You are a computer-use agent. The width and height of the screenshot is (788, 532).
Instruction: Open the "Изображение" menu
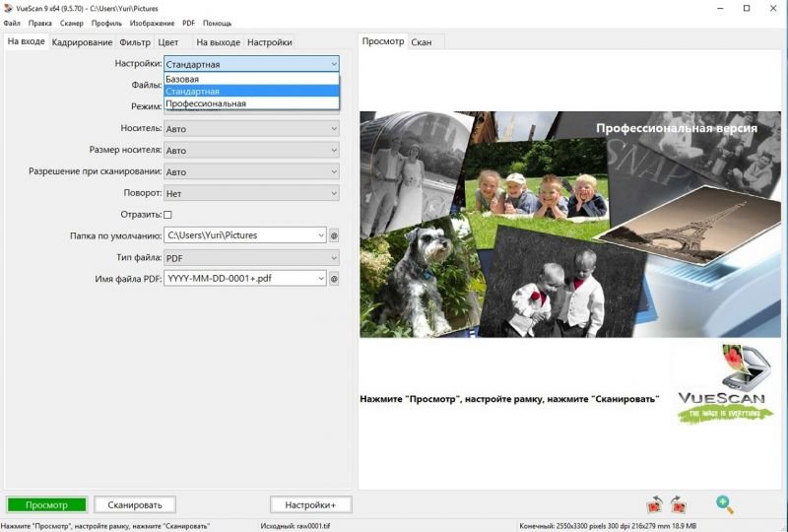point(152,23)
